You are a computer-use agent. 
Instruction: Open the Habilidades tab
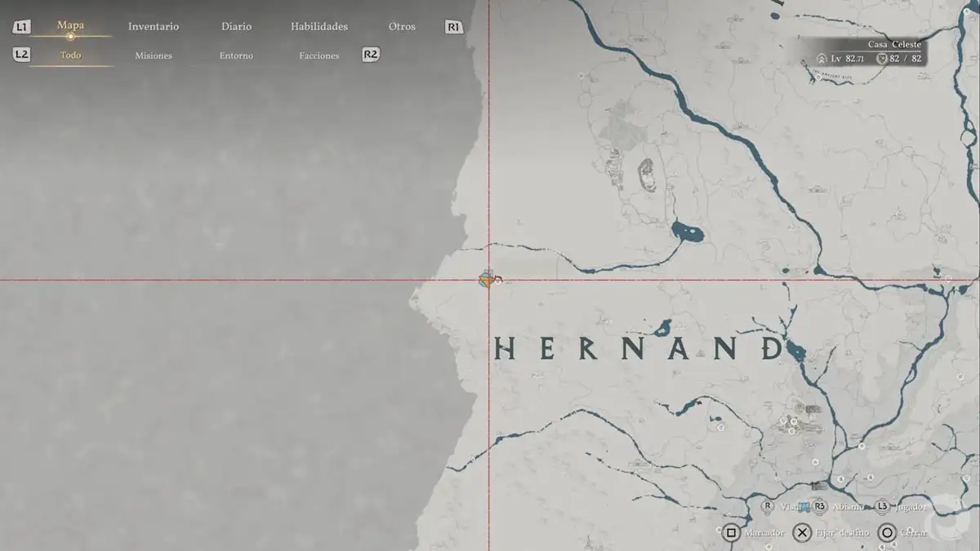tap(319, 26)
